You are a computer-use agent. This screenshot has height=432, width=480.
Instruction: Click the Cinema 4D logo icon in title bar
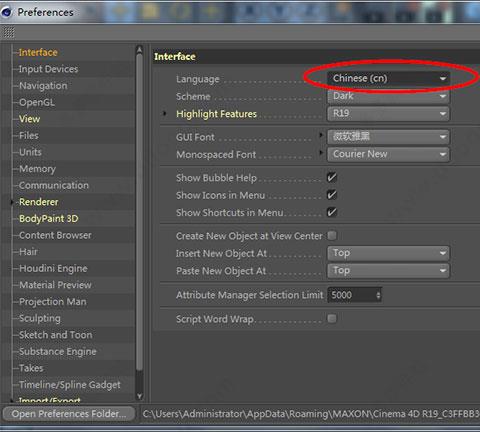pos(7,12)
